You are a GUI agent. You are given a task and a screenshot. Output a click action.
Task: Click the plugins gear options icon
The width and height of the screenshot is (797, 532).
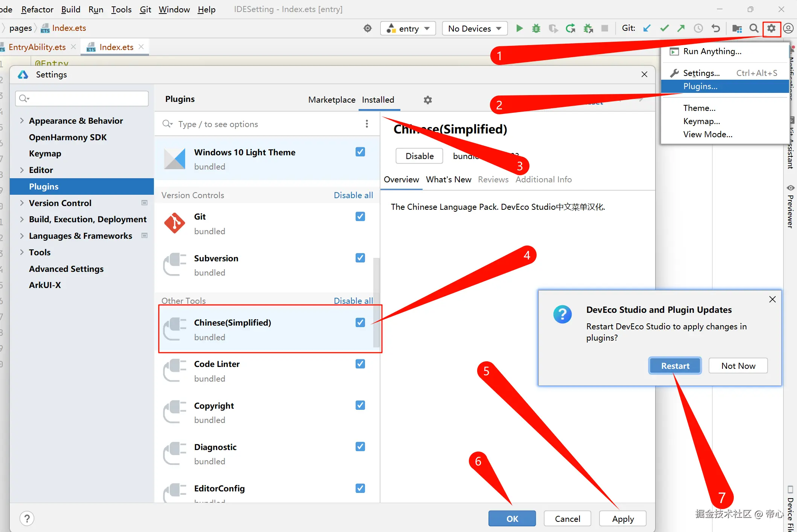pyautogui.click(x=427, y=100)
